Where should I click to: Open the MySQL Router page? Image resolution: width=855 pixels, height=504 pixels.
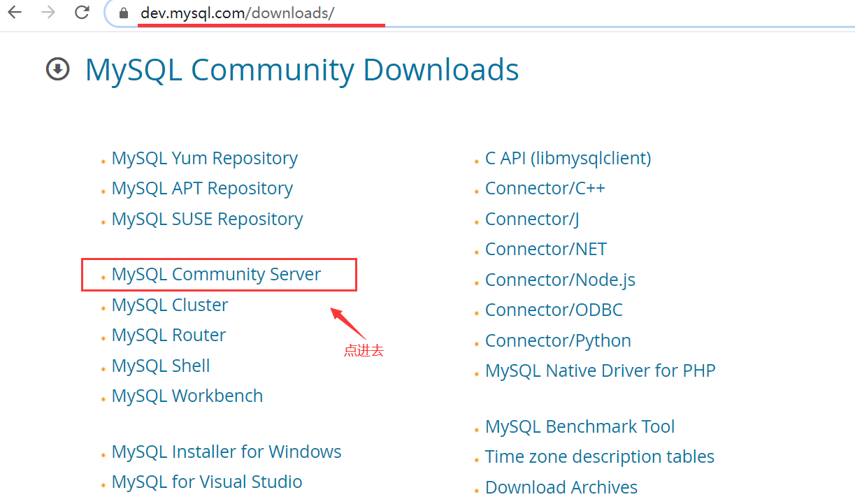point(168,335)
